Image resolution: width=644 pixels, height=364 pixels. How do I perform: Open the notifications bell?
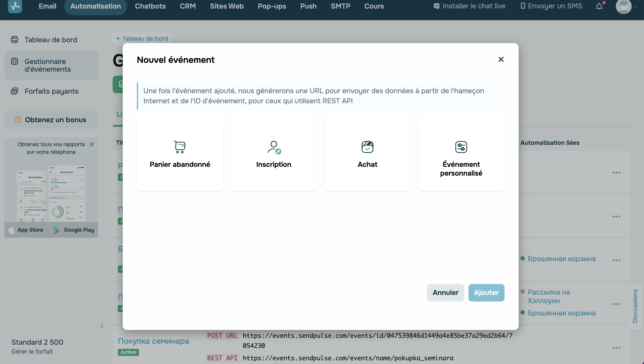pyautogui.click(x=599, y=6)
